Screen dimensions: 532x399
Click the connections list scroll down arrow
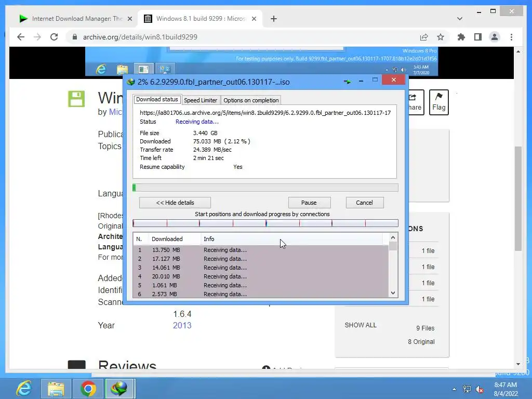393,293
